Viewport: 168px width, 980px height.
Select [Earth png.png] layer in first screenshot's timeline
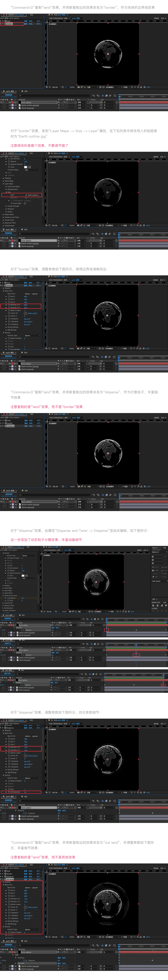(28, 108)
